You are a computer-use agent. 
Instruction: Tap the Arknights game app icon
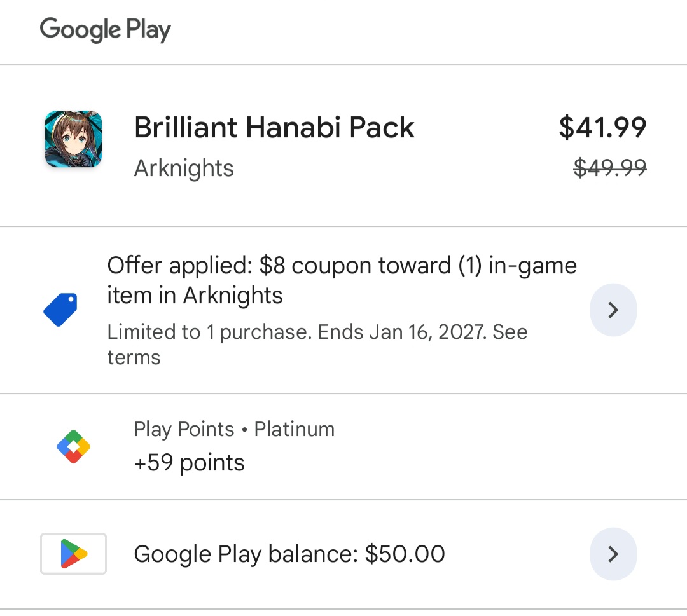(x=73, y=139)
